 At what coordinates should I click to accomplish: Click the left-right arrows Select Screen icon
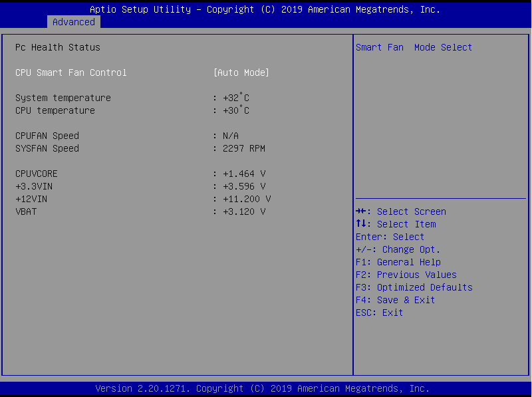(x=362, y=211)
